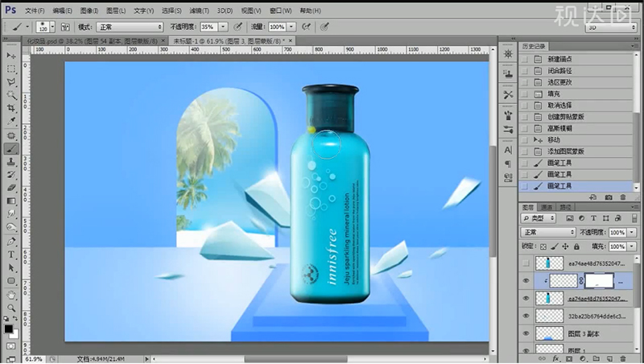Toggle lock all for layer
The height and width of the screenshot is (364, 644).
(576, 246)
